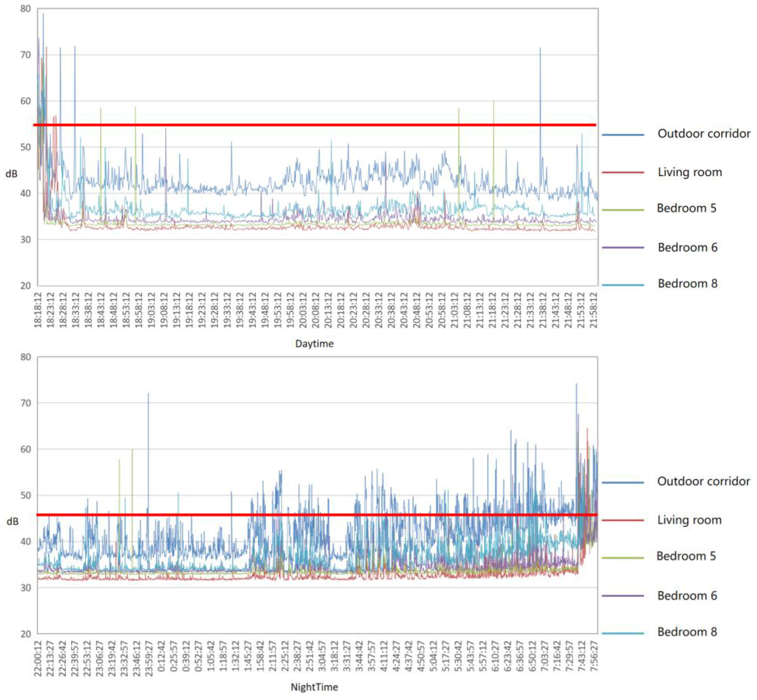This screenshot has height=700, width=757.
Task: Select Bedroom 6 purple legend line, Daytime chart
Action: (x=623, y=247)
